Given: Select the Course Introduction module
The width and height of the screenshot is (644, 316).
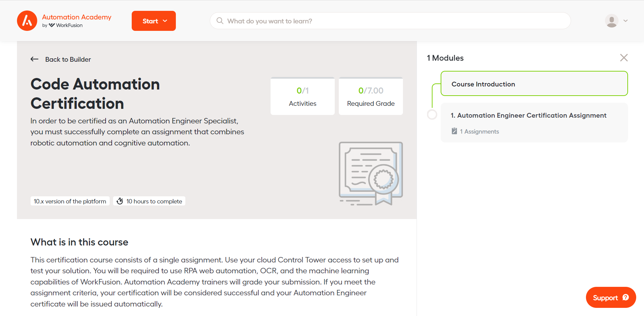Looking at the screenshot, I should 534,84.
